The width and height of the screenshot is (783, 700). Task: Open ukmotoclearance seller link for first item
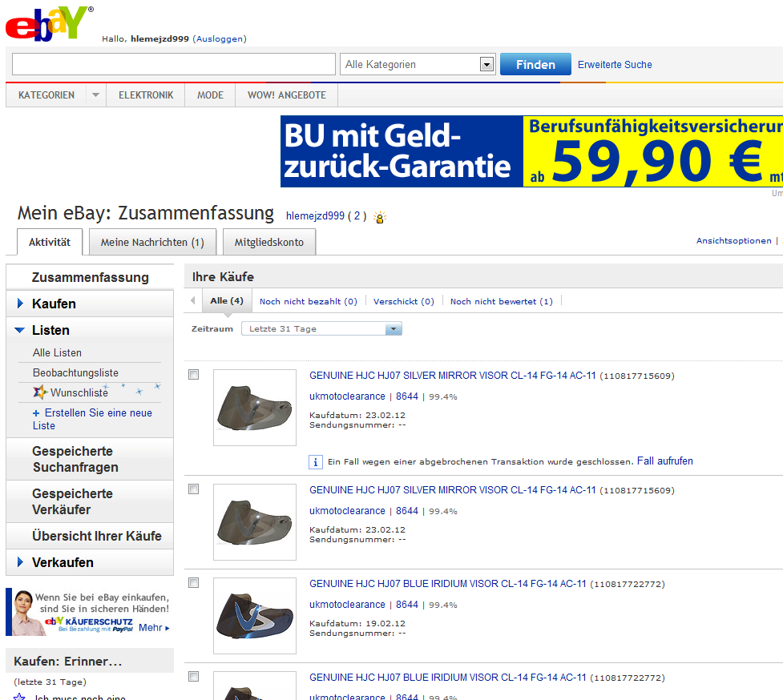pyautogui.click(x=347, y=396)
